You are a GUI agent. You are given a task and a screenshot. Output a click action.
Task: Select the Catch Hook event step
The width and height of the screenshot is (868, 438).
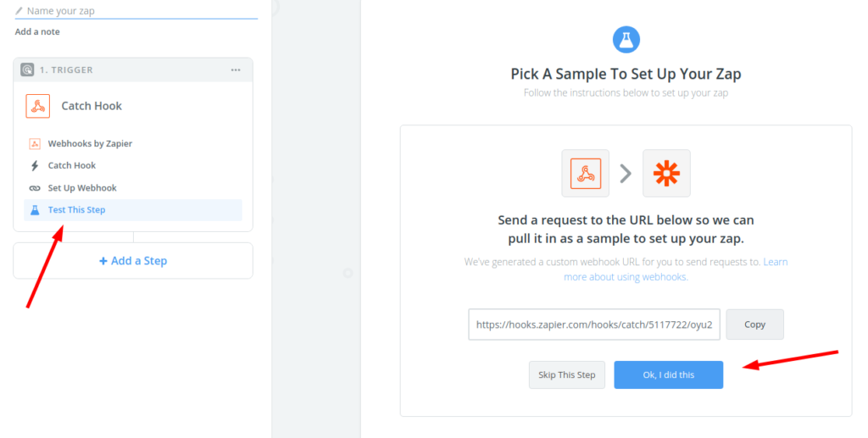tap(72, 166)
